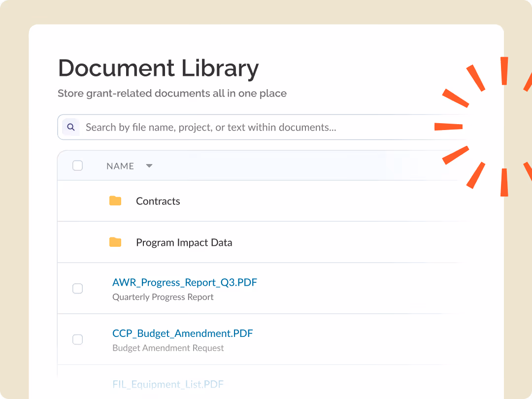Click the Program Impact Data folder icon
The height and width of the screenshot is (399, 532).
pyautogui.click(x=115, y=242)
